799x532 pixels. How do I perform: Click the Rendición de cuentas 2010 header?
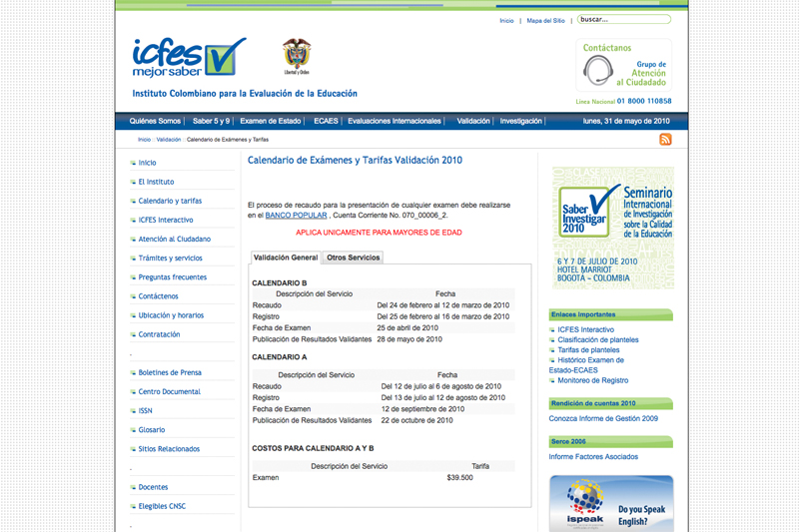tap(611, 403)
